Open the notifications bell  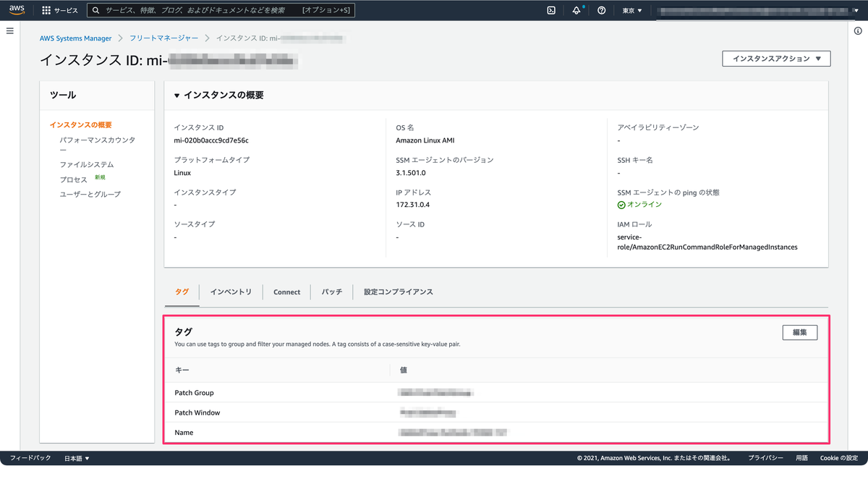pyautogui.click(x=576, y=10)
